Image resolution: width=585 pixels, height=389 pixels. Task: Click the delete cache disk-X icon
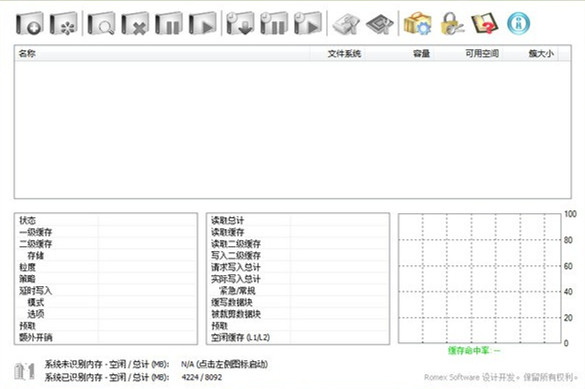pyautogui.click(x=135, y=23)
